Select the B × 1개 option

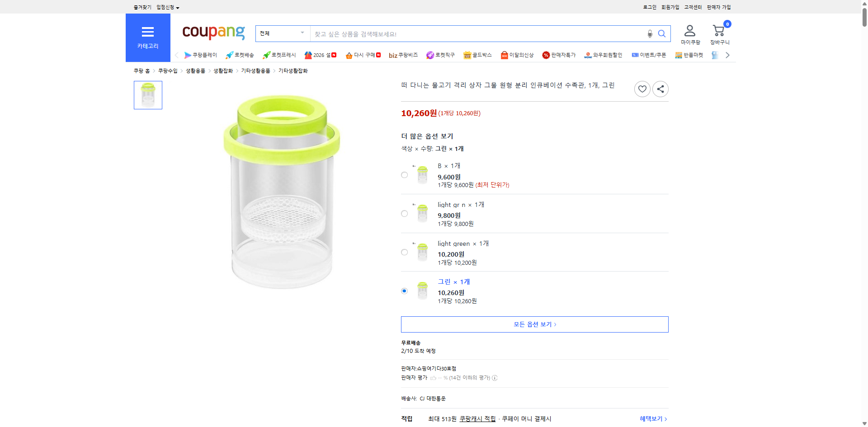click(x=404, y=175)
